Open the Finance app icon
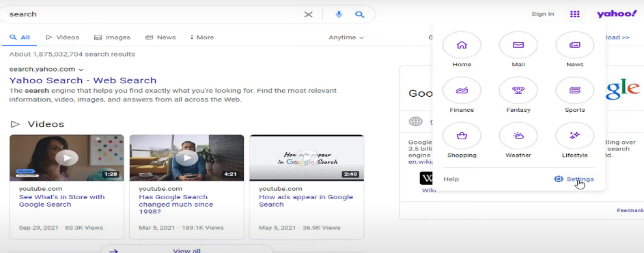Screen dimensions: 644x253 [x=462, y=90]
